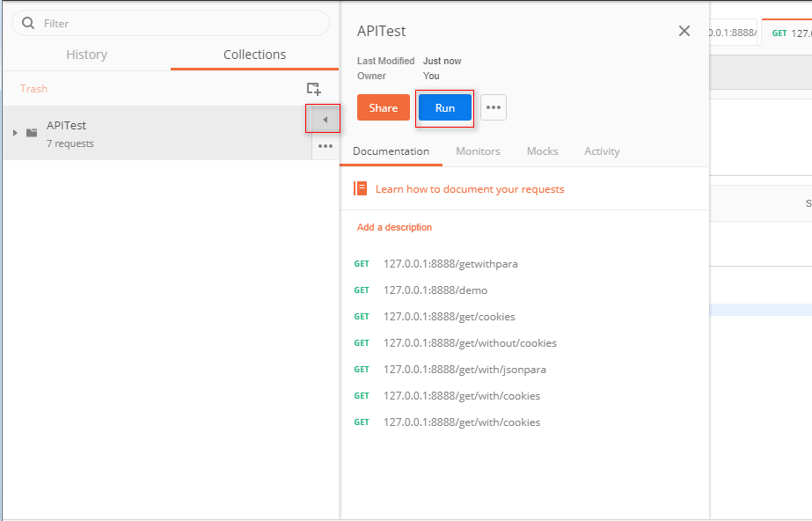
Task: Click the Filter search field
Action: (176, 23)
